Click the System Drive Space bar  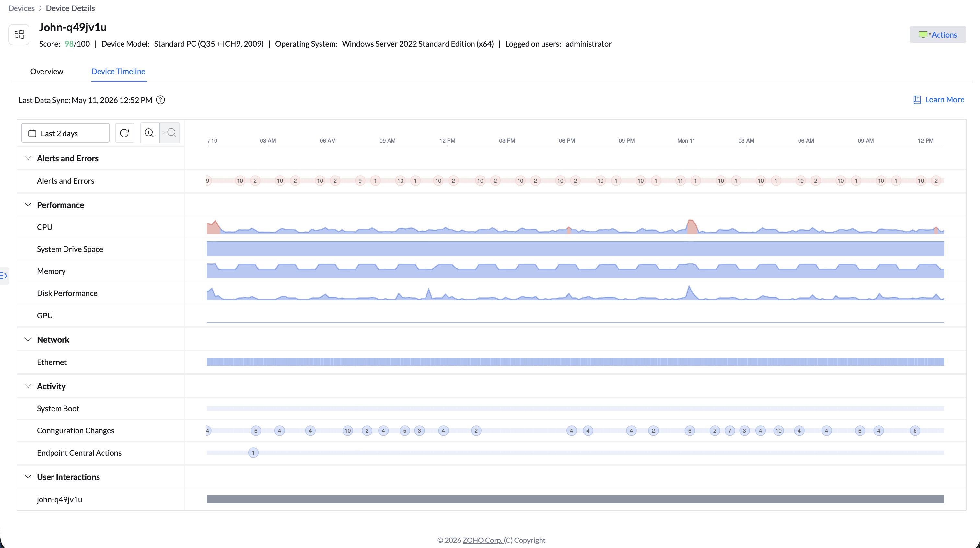tap(575, 249)
